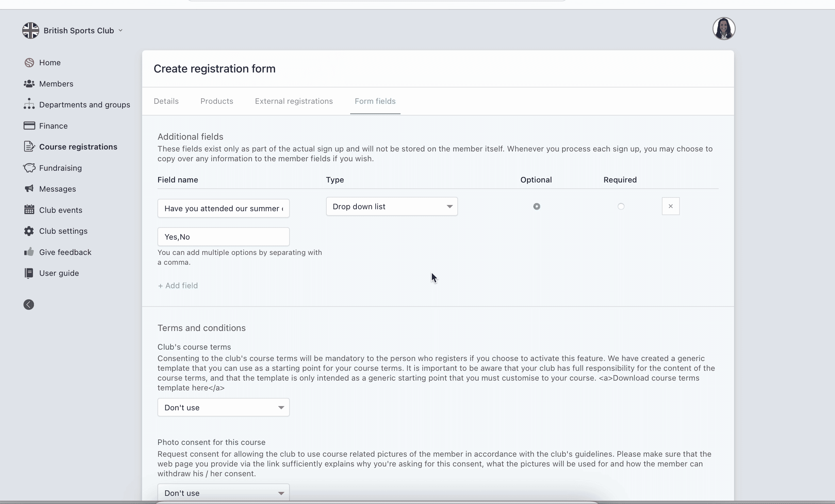
Task: Click the + Add field link
Action: pos(178,286)
